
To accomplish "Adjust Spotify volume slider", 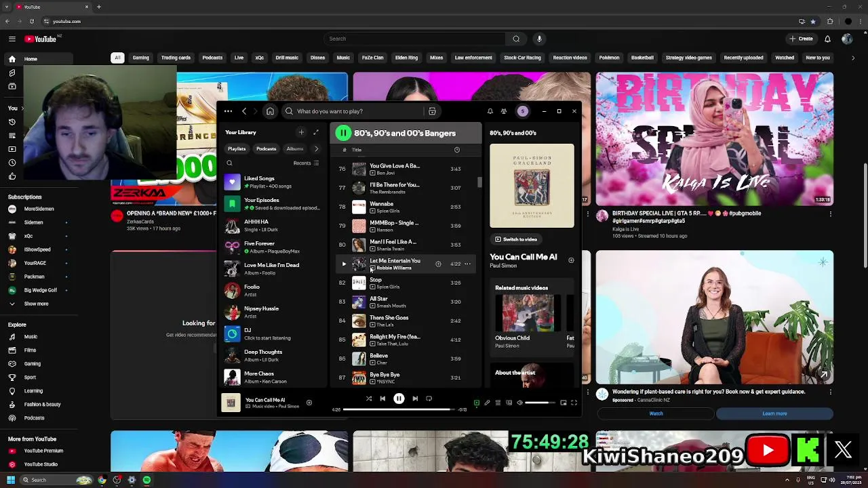I will point(540,403).
